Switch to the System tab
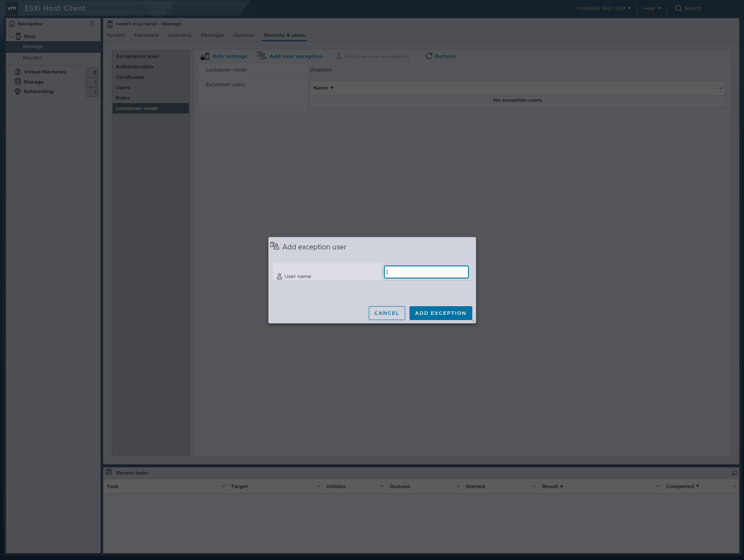Viewport: 744px width, 560px height. [116, 35]
